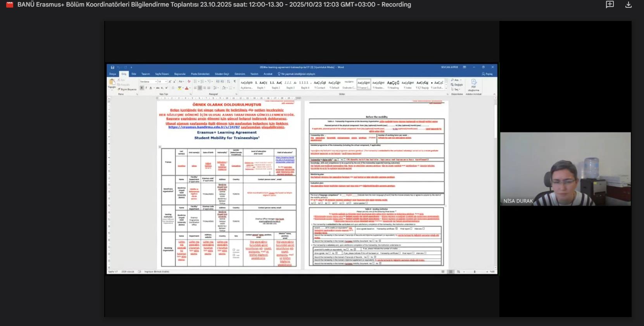Screen dimensions: 644x326
Task: Check the 'Final report' box in Table B
Action: (x=411, y=229)
